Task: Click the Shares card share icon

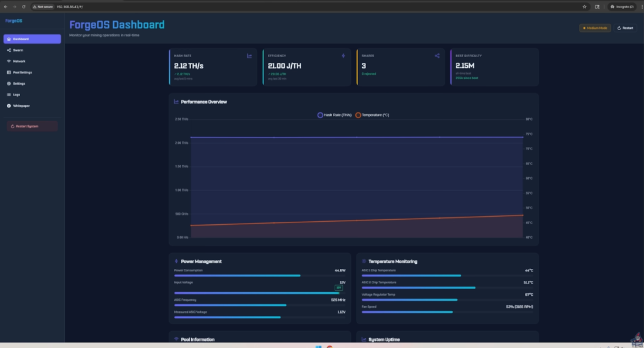Action: coord(437,56)
